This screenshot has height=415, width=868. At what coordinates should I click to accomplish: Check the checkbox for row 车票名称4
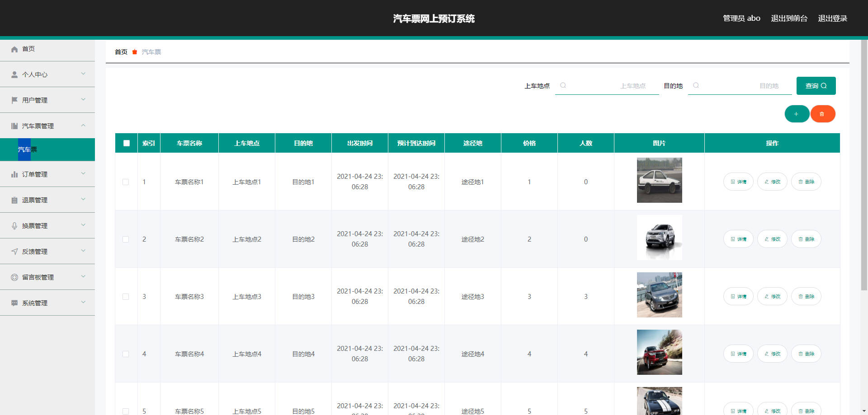coord(126,354)
